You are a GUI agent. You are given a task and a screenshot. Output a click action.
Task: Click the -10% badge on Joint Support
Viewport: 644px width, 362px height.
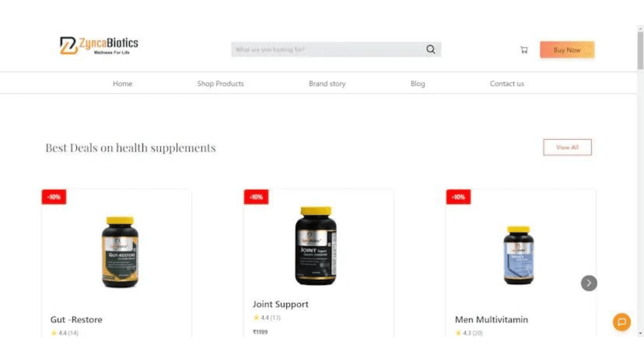(x=256, y=197)
